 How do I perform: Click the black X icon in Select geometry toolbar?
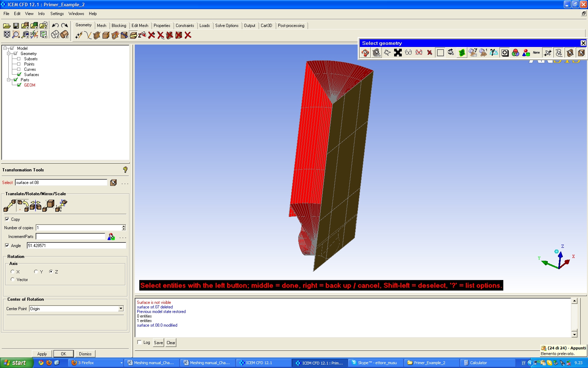(x=398, y=53)
